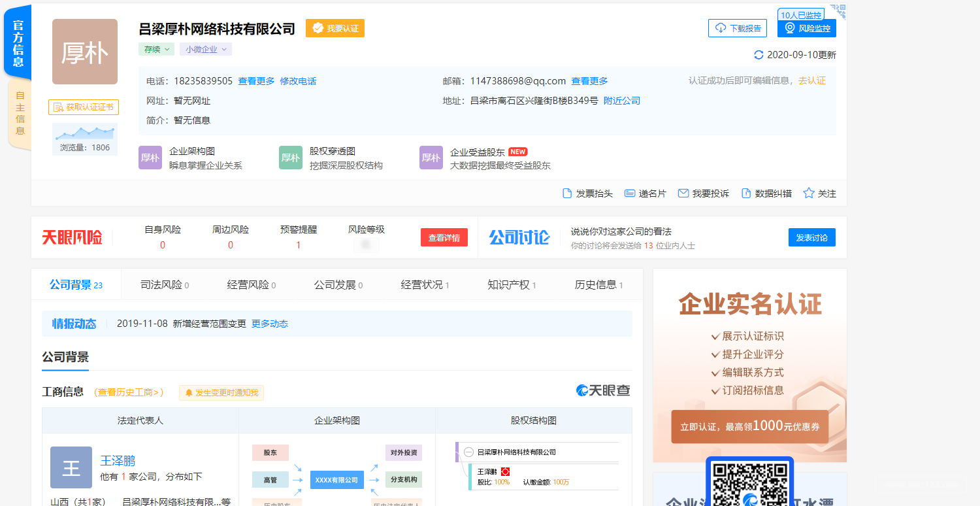
Task: Click the business card (递名片) icon
Action: [x=630, y=194]
